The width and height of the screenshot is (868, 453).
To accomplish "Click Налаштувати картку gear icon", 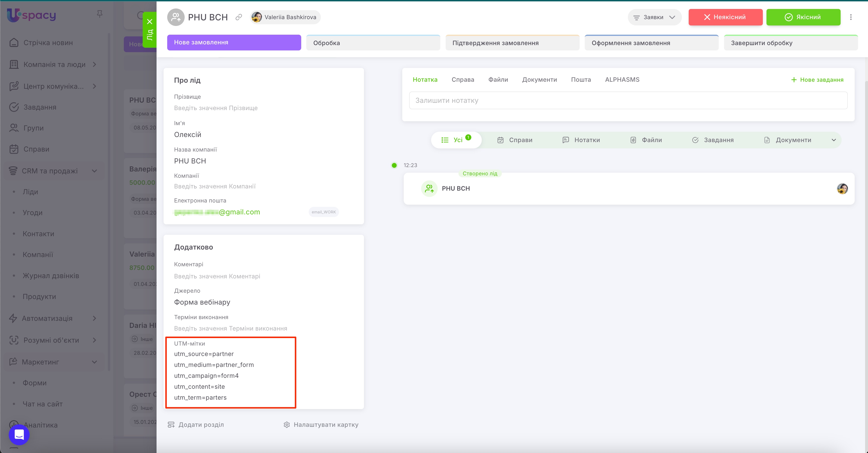I will coord(286,425).
